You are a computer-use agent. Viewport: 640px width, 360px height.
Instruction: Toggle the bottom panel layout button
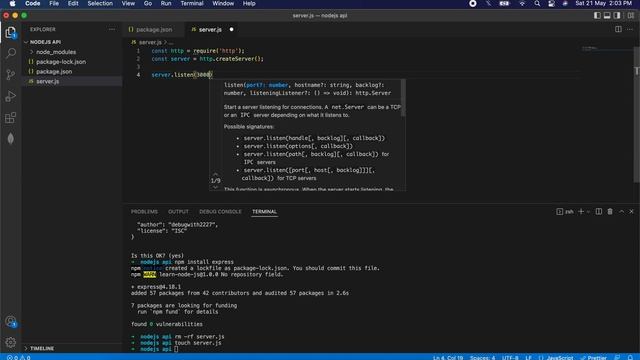607,16
